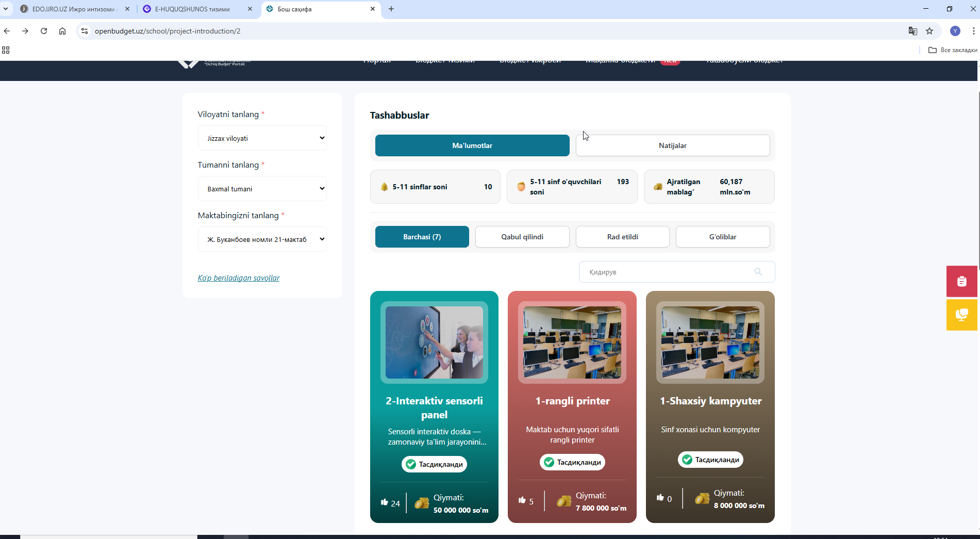Expand the tab search chevron
Screen dimensions: 980x539
pyautogui.click(x=6, y=9)
